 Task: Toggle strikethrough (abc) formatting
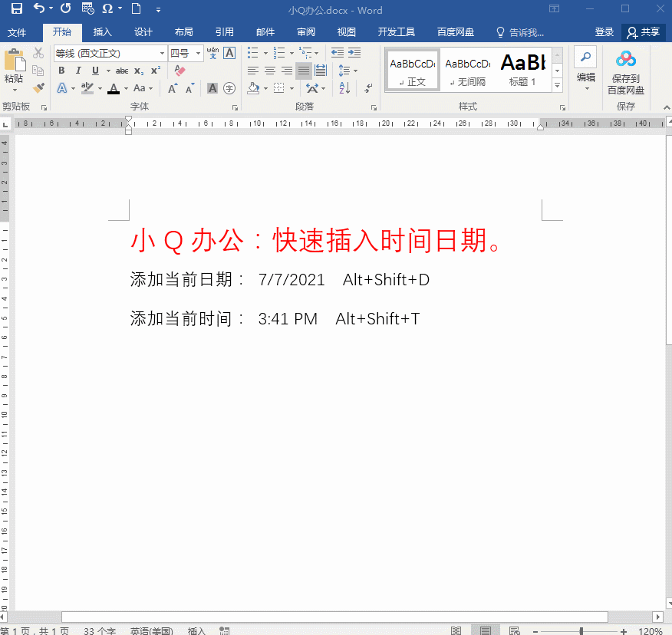pyautogui.click(x=122, y=71)
